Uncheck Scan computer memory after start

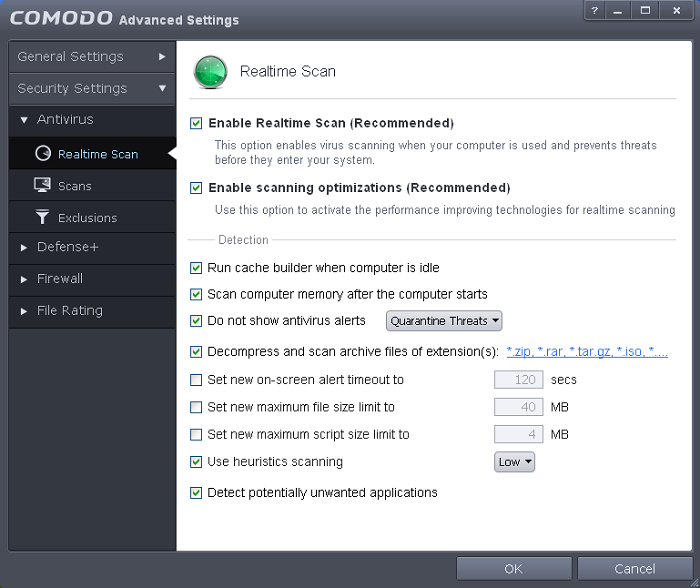(x=196, y=294)
